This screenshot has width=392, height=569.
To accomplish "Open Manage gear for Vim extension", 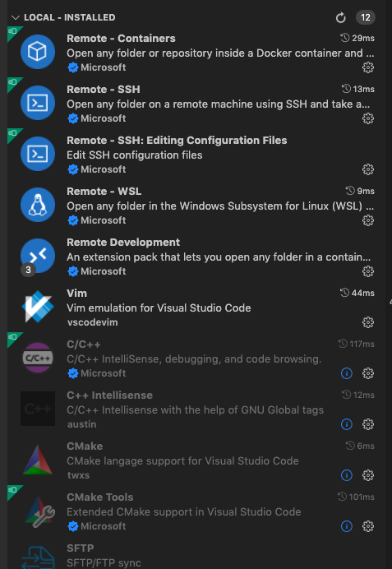I will coord(367,322).
